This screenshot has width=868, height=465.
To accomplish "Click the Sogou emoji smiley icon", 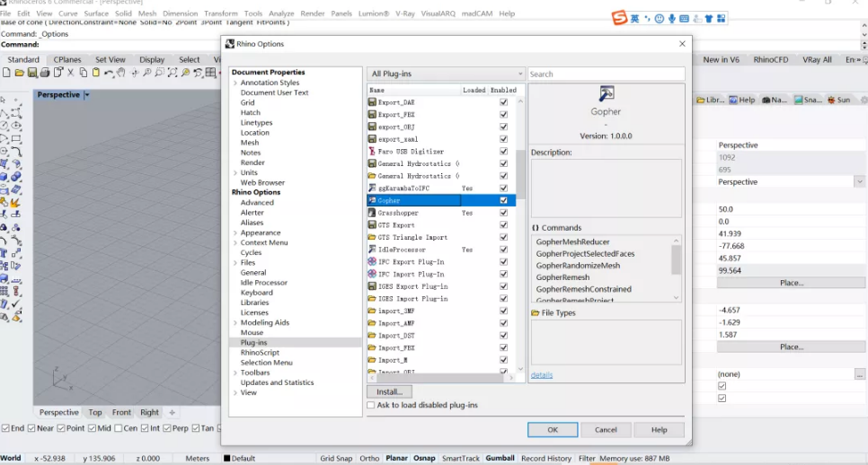I will [x=660, y=19].
